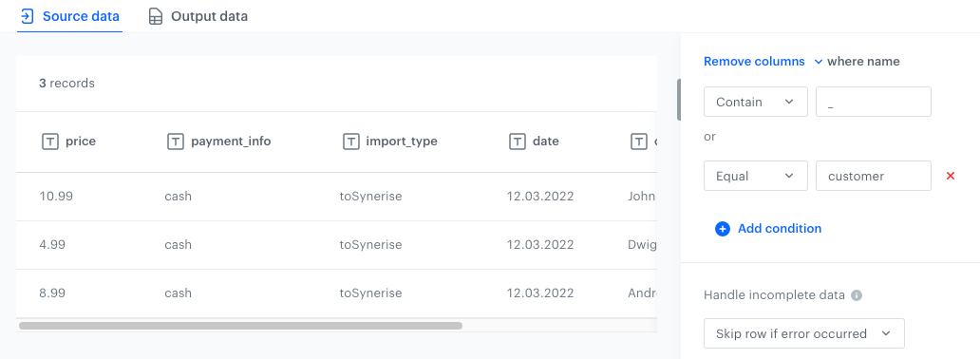
Task: Click the info icon beside Handle incomplete data
Action: (x=857, y=295)
